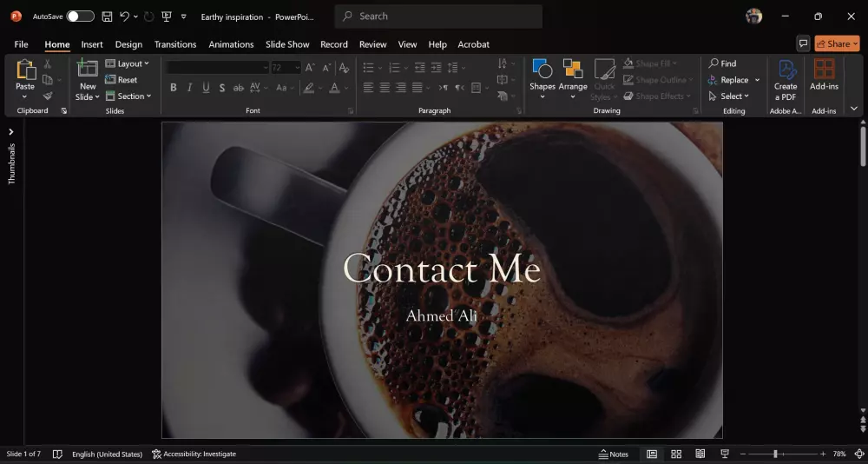Click Reset slide layout
This screenshot has width=868, height=464.
(x=122, y=80)
